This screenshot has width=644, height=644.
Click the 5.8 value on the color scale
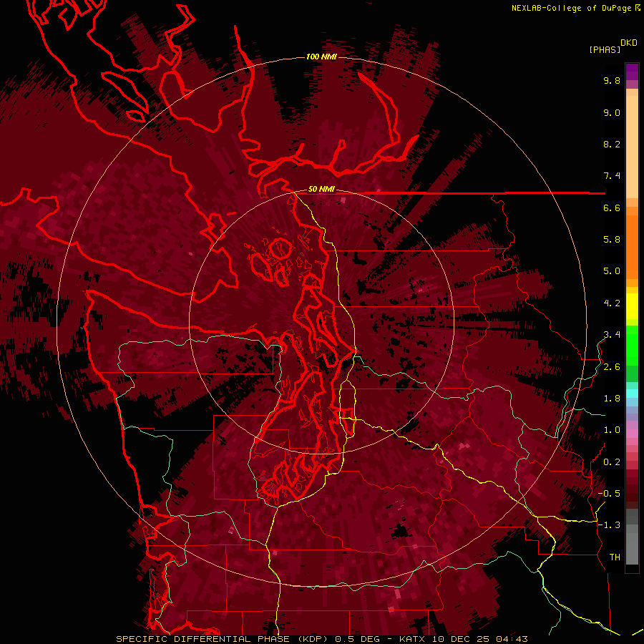(x=612, y=240)
